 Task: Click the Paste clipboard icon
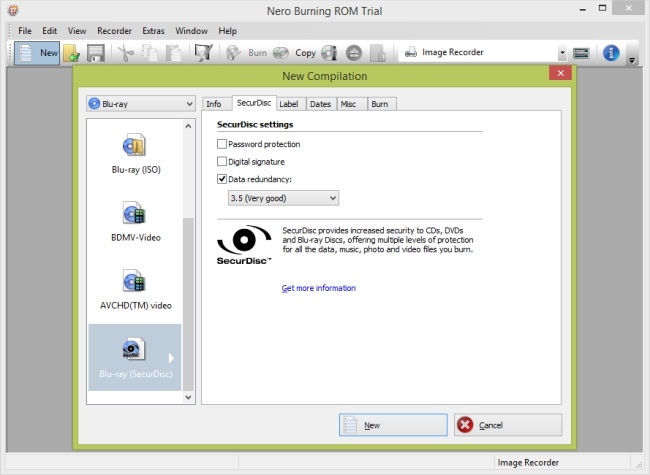(x=173, y=53)
